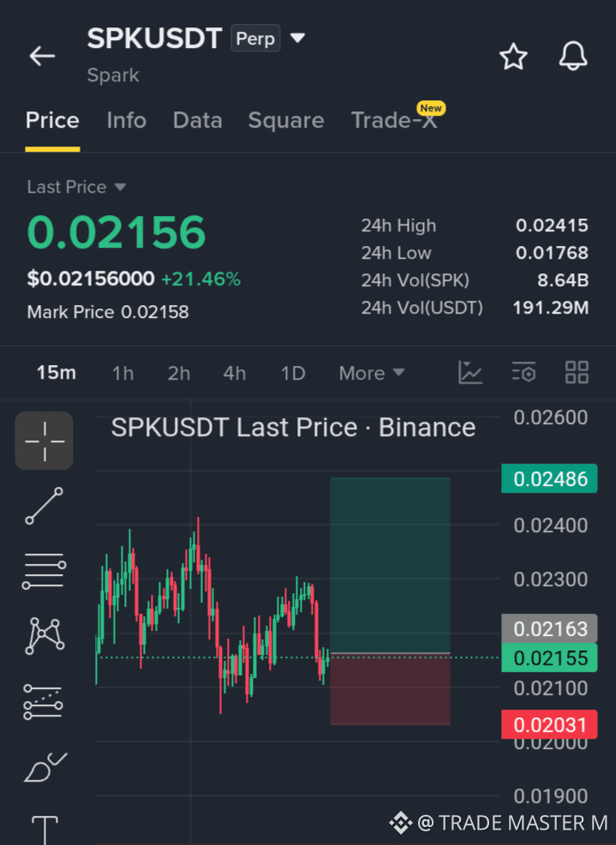Select the 2h timeframe
616x845 pixels.
coord(179,373)
